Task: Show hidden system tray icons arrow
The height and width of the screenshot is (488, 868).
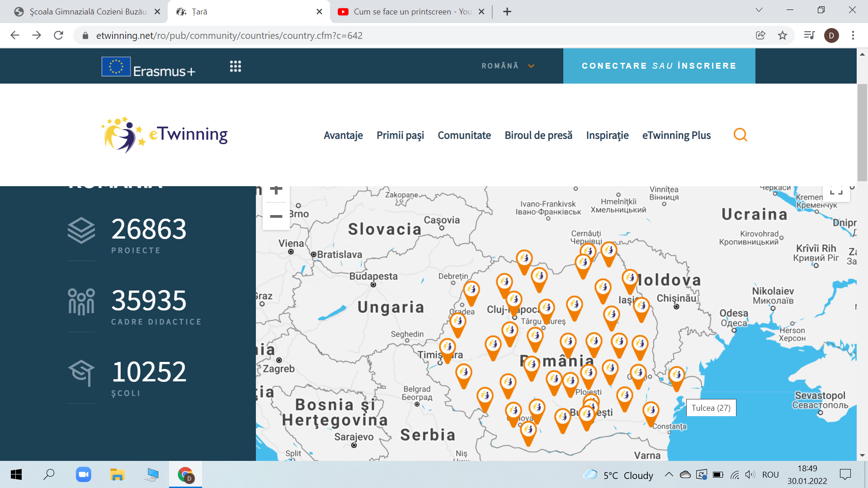Action: tap(669, 474)
